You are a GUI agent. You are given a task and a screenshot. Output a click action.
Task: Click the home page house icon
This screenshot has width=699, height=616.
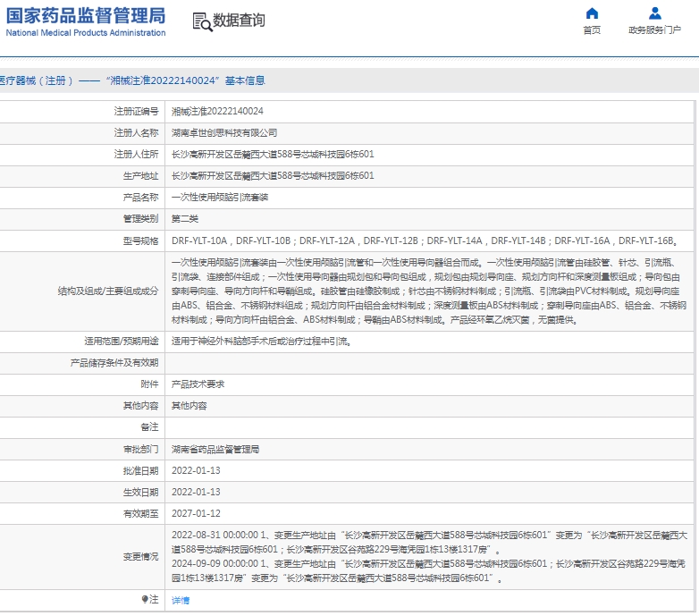592,13
